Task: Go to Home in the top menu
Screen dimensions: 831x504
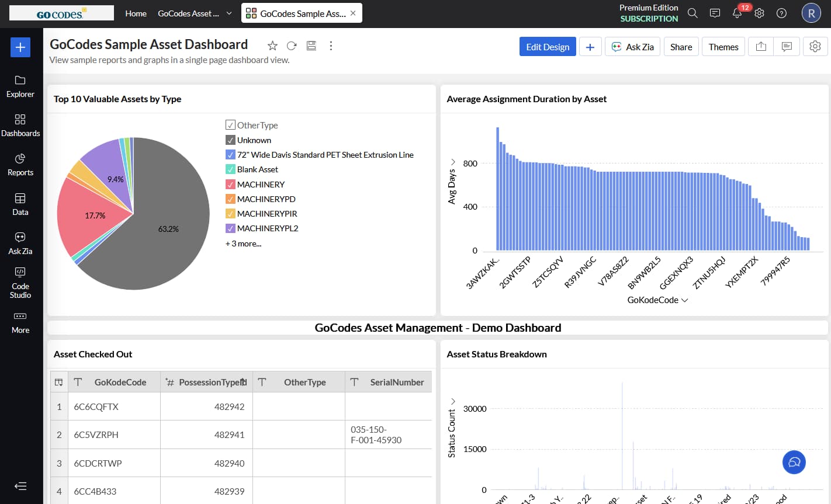Action: click(x=136, y=13)
